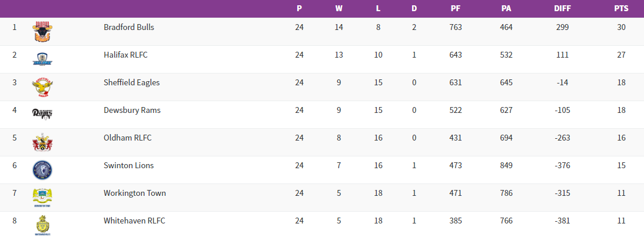The width and height of the screenshot is (644, 247).
Task: Click the Oldham RLFC team logo
Action: 42,142
